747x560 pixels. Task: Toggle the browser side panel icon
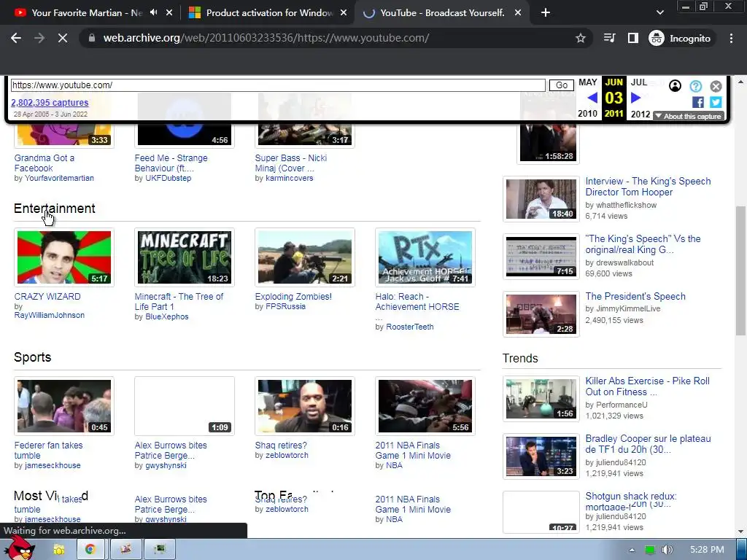coord(632,38)
